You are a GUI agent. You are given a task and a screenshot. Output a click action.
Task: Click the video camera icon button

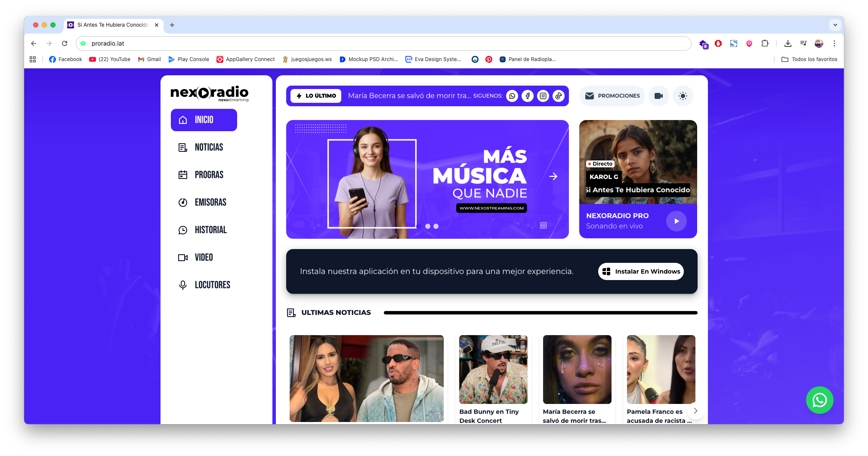[658, 96]
